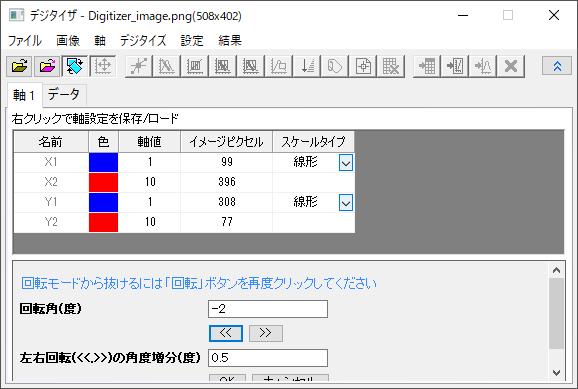Screen dimensions: 578x389
Task: Click the X1 image pixel cell 99
Action: click(x=226, y=163)
